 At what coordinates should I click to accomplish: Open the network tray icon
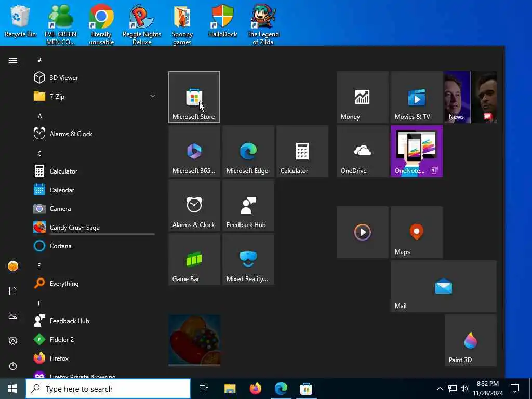pyautogui.click(x=453, y=389)
